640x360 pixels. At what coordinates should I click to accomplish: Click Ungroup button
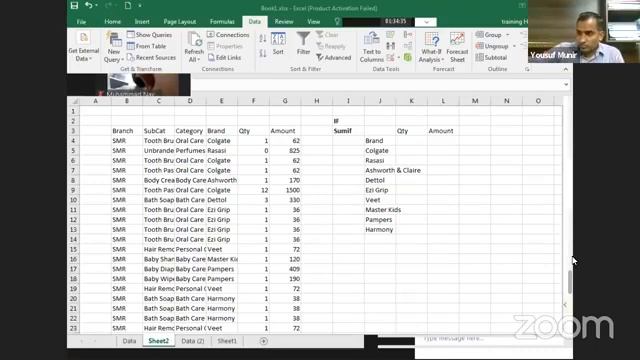(x=492, y=46)
